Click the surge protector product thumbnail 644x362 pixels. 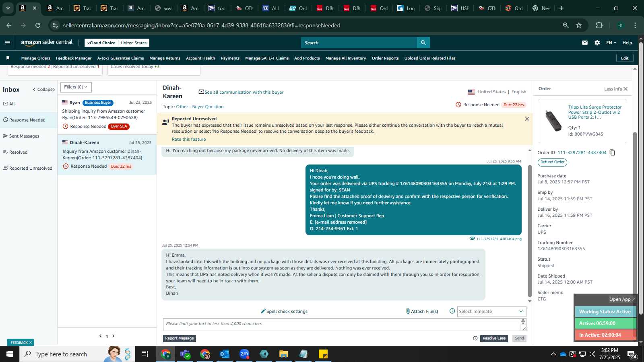[553, 121]
